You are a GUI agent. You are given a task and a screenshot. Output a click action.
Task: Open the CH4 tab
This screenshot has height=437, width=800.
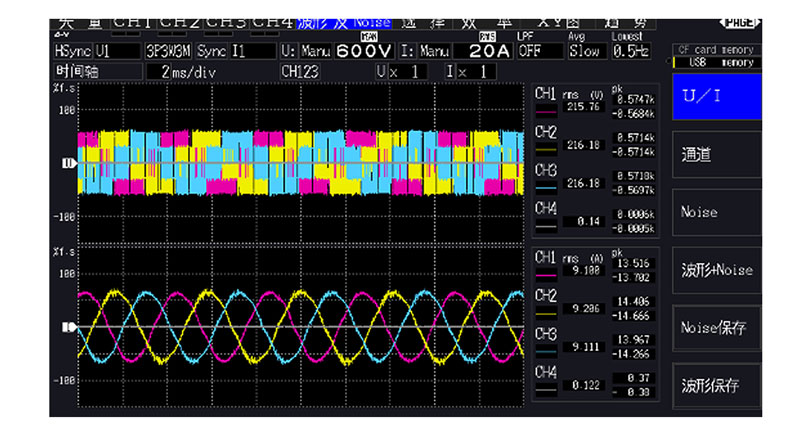pyautogui.click(x=273, y=23)
